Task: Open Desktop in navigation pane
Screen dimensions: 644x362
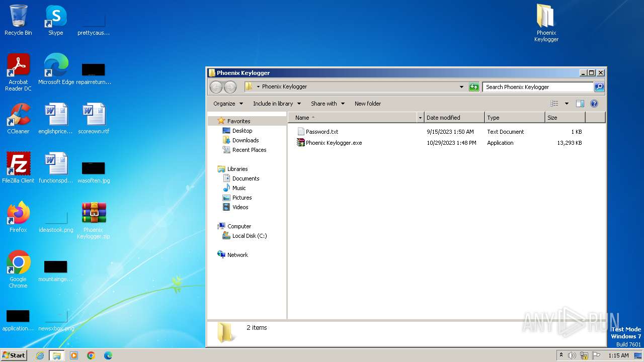Action: tap(237, 131)
